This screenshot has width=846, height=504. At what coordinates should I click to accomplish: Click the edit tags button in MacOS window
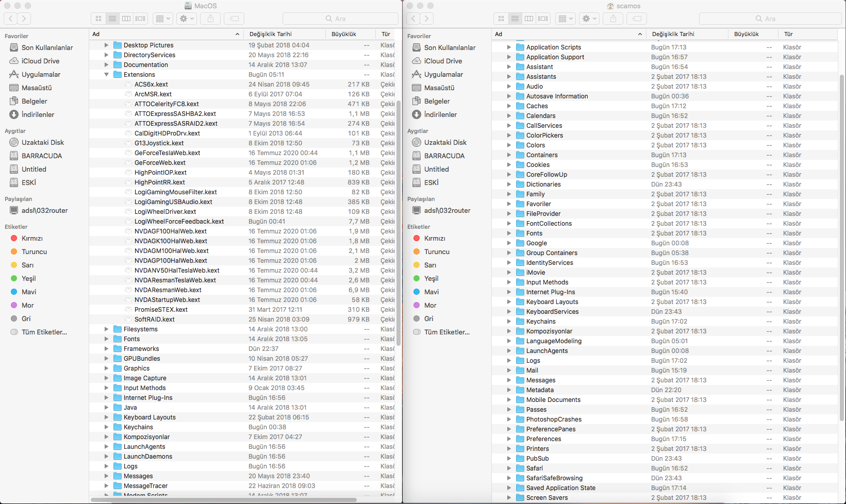tap(234, 19)
